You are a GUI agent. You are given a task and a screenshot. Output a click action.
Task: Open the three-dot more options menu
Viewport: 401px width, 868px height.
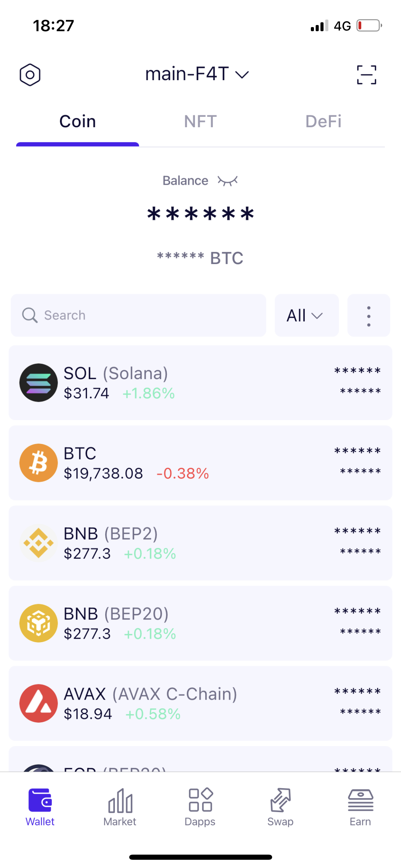click(368, 316)
